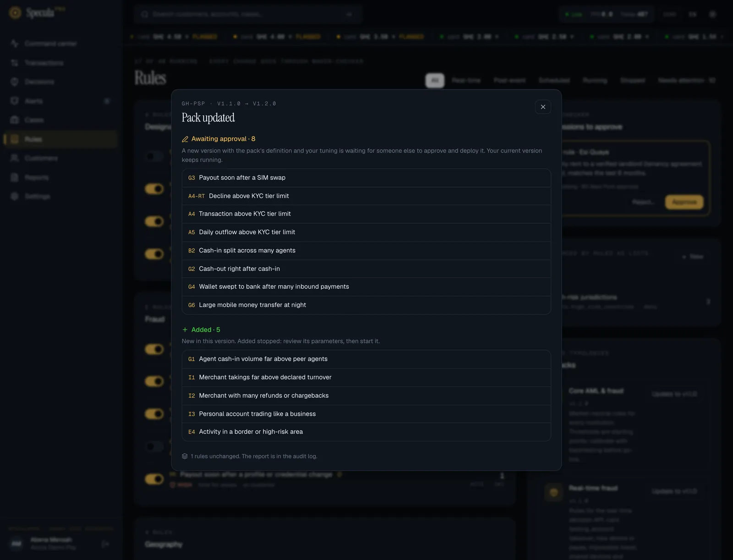Click the layers icon beside rules unchanged note
The width and height of the screenshot is (733, 560).
pos(185,456)
